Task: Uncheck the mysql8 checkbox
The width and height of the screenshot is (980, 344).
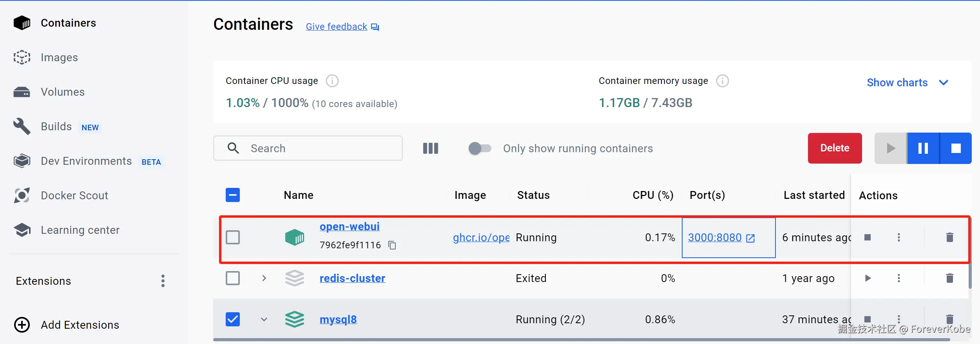Action: pos(233,319)
